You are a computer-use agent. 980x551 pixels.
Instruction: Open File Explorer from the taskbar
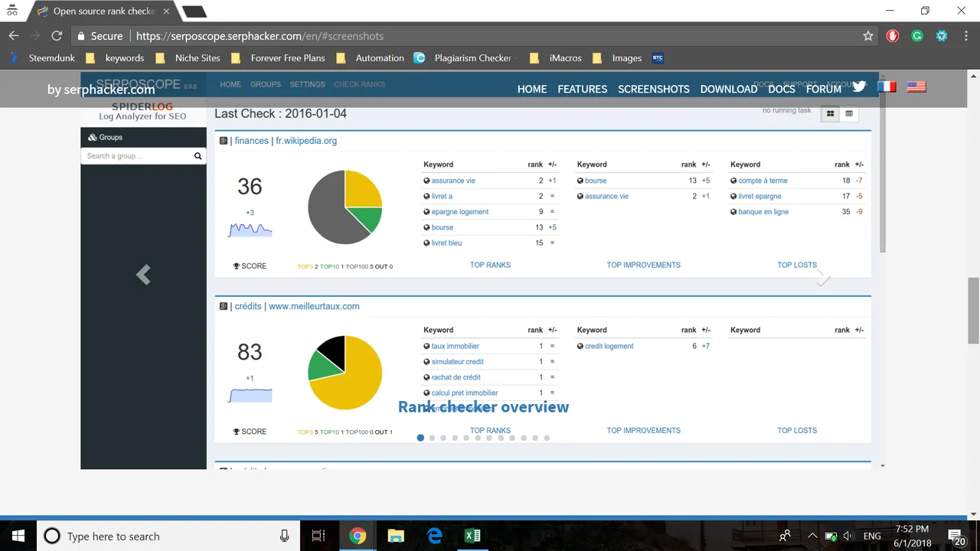pos(396,536)
